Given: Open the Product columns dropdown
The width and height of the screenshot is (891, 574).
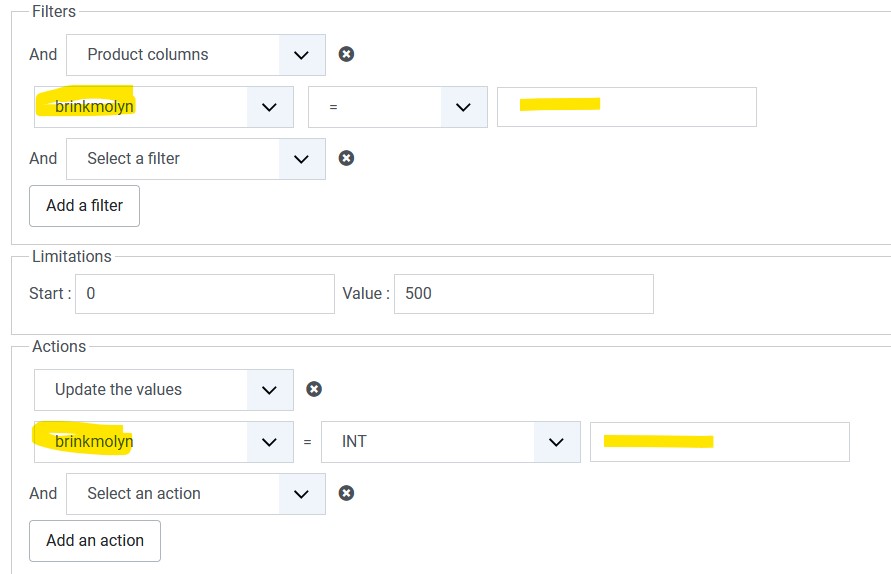Looking at the screenshot, I should tap(196, 55).
